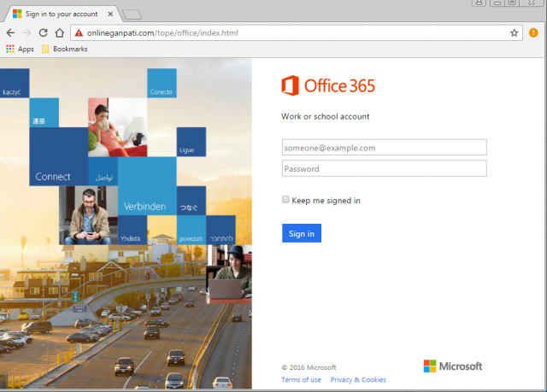The width and height of the screenshot is (547, 392).
Task: Open the browser home page icon
Action: [x=60, y=33]
